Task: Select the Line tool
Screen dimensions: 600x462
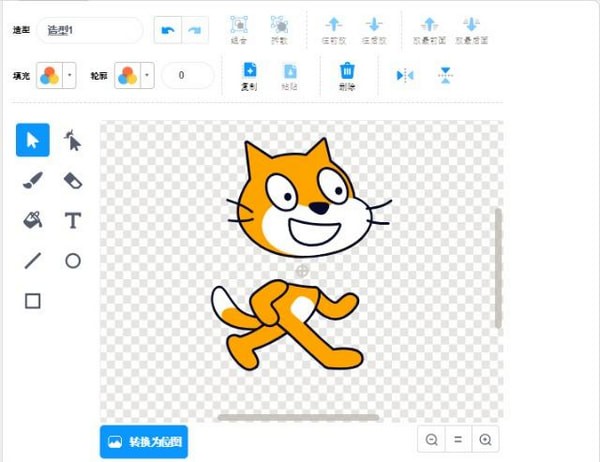Action: point(33,261)
